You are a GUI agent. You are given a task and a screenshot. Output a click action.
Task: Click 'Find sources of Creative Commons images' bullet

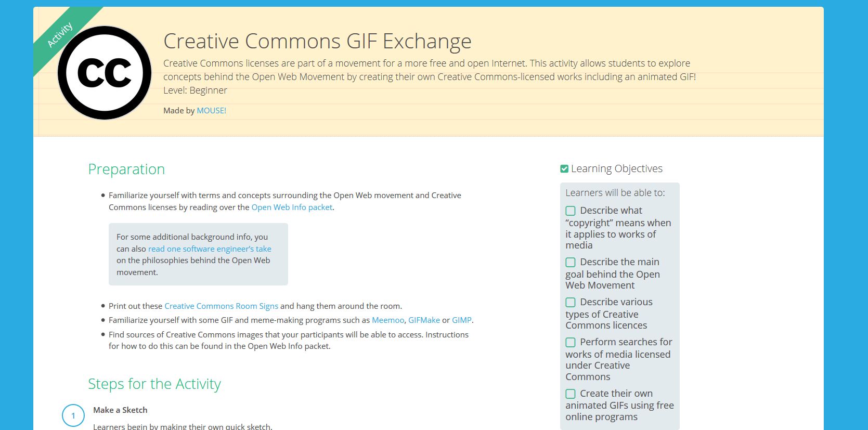(289, 340)
